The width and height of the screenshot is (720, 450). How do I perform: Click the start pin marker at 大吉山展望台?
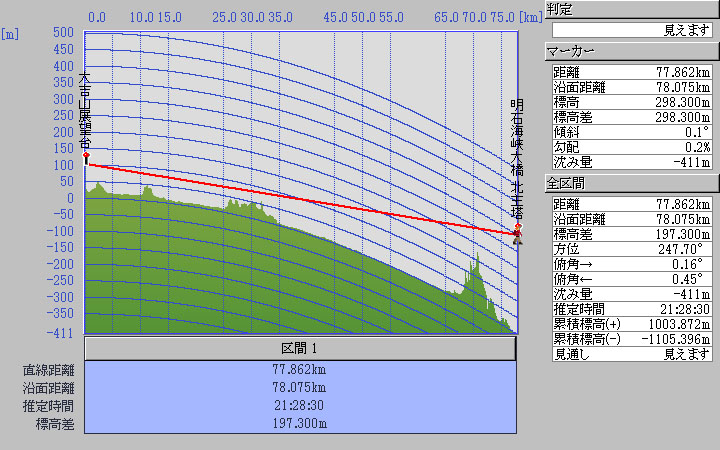[86, 158]
